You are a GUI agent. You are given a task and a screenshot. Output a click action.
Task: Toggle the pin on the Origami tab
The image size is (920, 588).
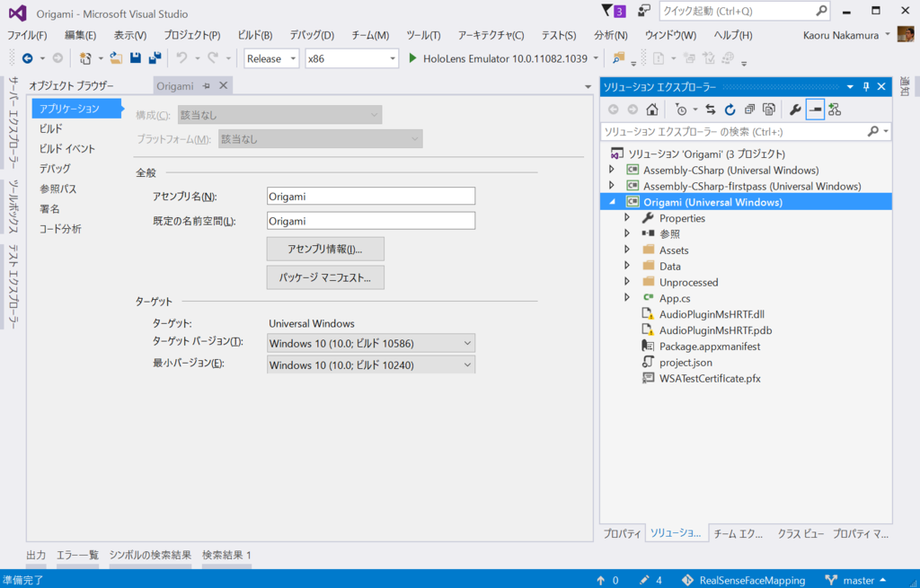206,85
